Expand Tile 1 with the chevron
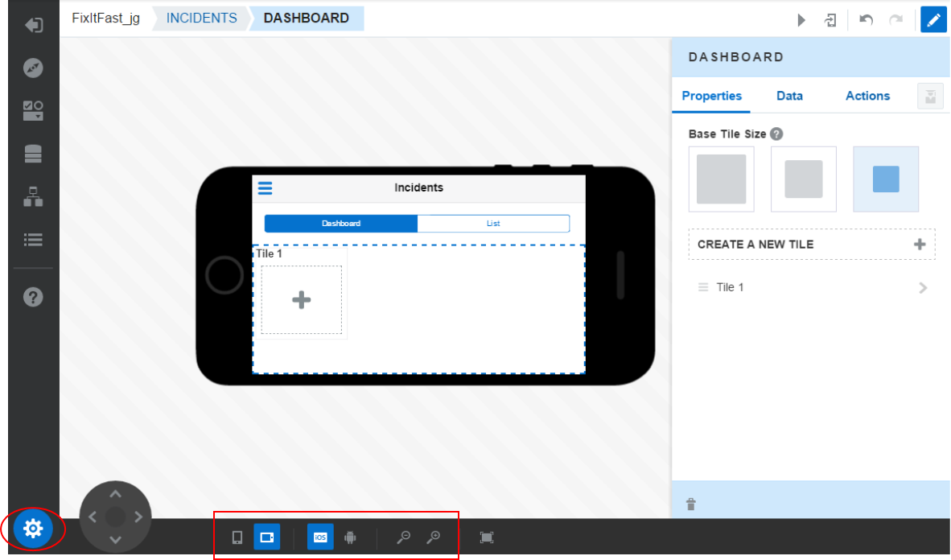Screen dimensions: 951x560 point(923,287)
